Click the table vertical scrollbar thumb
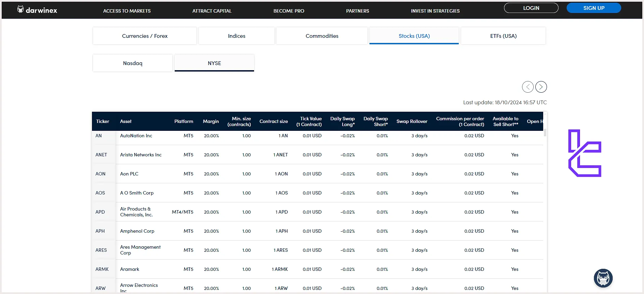 pyautogui.click(x=545, y=133)
